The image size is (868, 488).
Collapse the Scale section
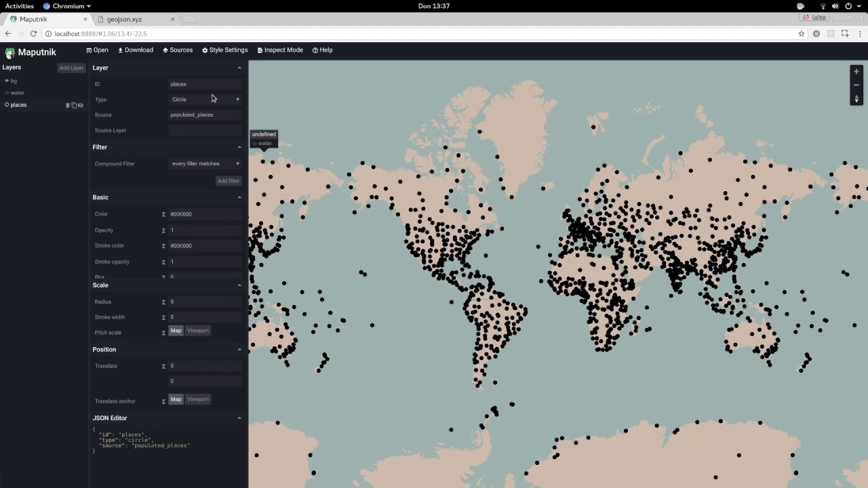pyautogui.click(x=239, y=285)
